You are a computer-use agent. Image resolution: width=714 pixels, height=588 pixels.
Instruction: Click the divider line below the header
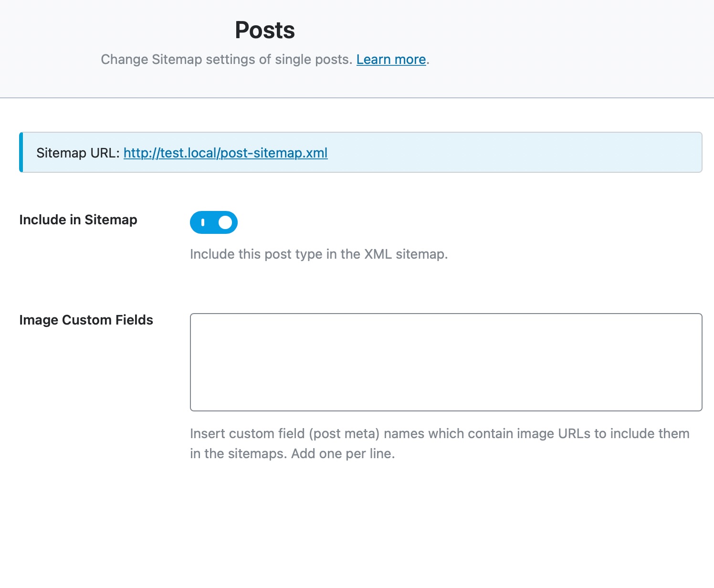click(357, 98)
